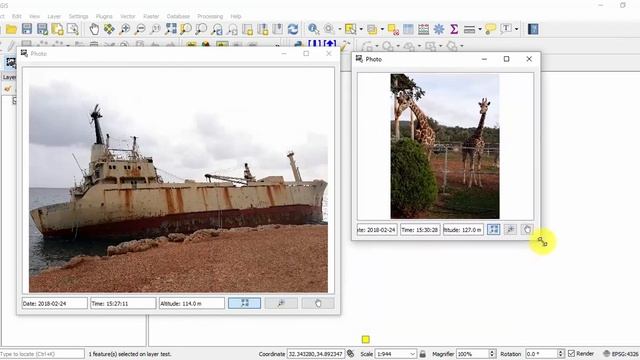Open the View menu
640x360 pixels.
click(x=35, y=16)
